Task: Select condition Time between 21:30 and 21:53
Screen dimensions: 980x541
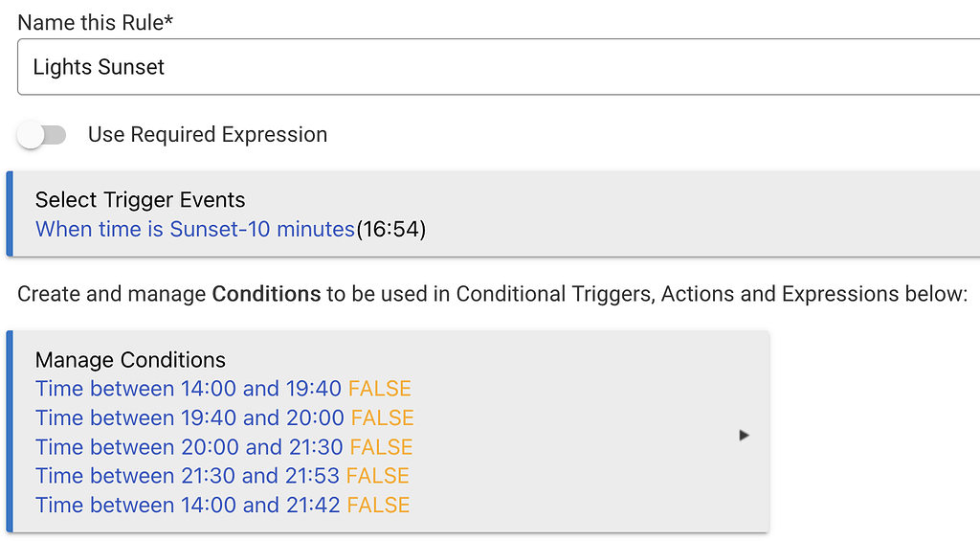Action: pos(188,476)
